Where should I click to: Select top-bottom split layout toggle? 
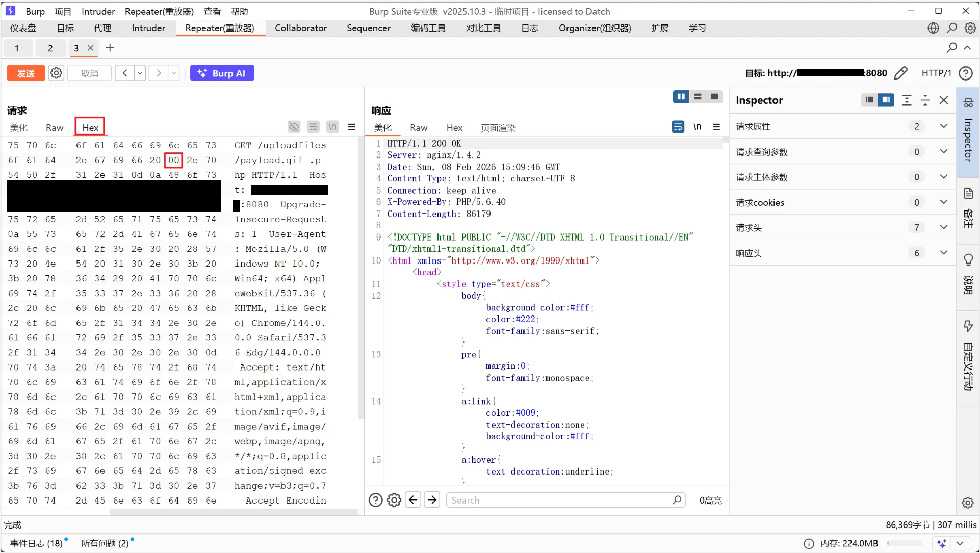[698, 97]
